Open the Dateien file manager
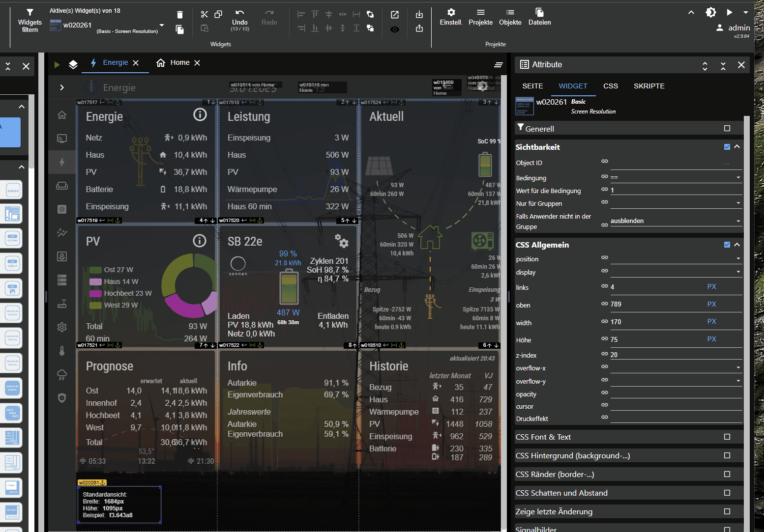The width and height of the screenshot is (764, 532). pyautogui.click(x=539, y=13)
